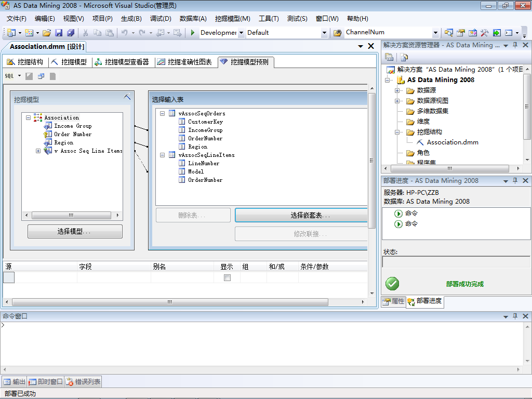Open the ChannelNum find dropdown

[436, 33]
